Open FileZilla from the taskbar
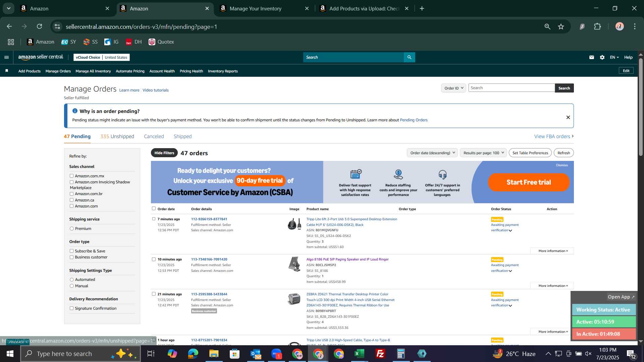Viewport: 644px width, 362px height. click(380, 354)
